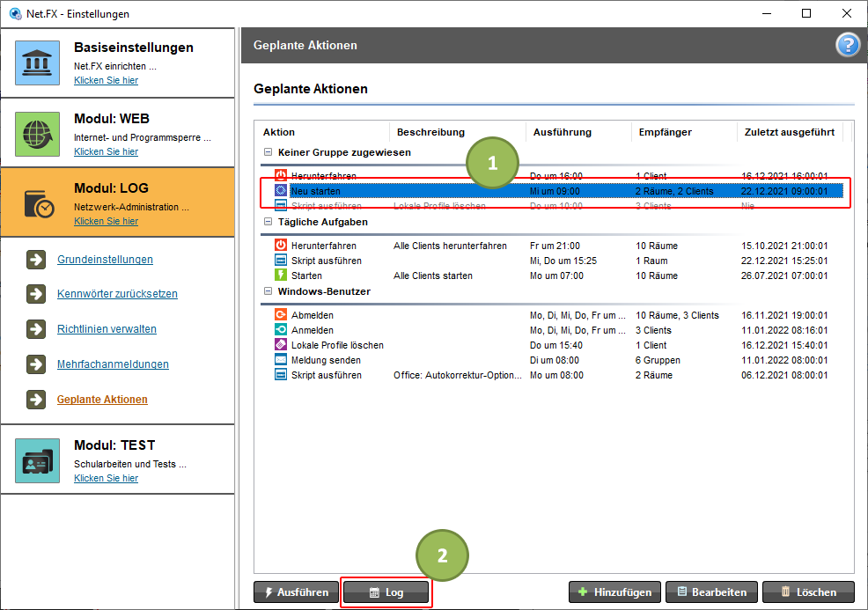Select the Abmelden row label
Viewport: 868px width, 610px height.
[313, 315]
